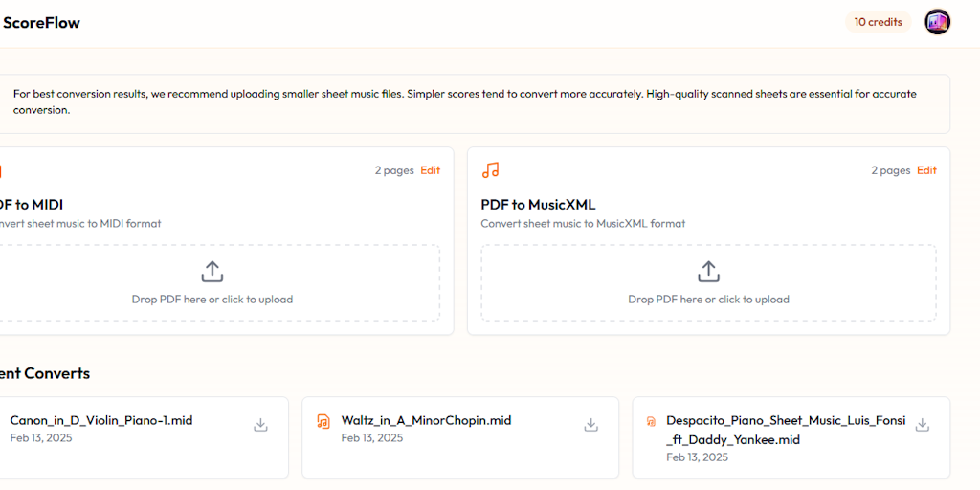Click Edit in the PDF to MIDI card
The width and height of the screenshot is (980, 490).
click(x=431, y=170)
